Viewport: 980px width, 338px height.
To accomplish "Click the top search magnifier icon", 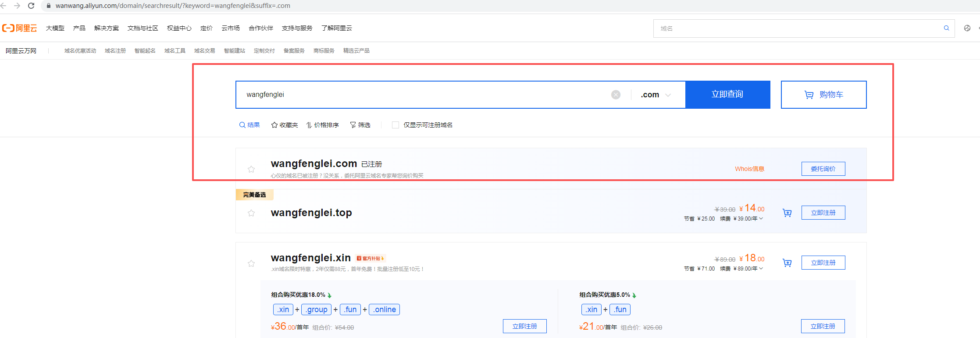I will (946, 28).
